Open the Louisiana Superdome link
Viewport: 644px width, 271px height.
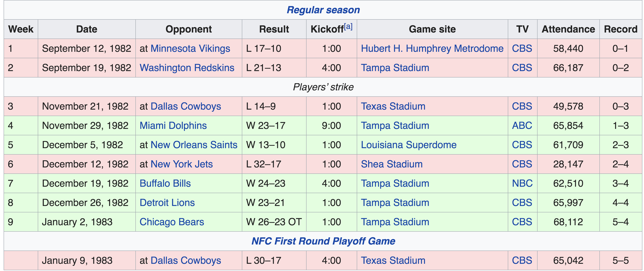(x=409, y=145)
